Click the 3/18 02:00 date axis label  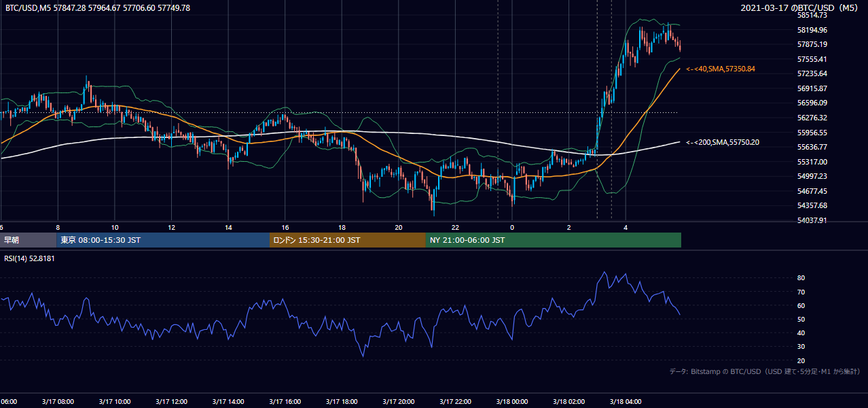[x=568, y=402]
